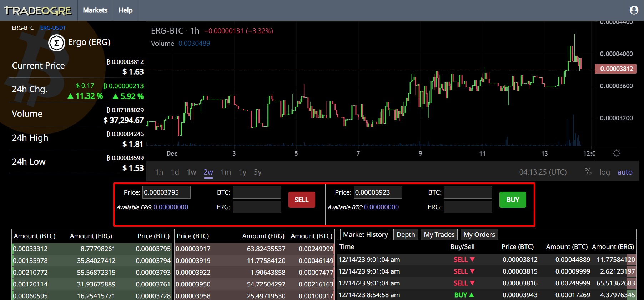Click market history trade at 0.00003815
The width and height of the screenshot is (644, 300).
(x=487, y=271)
